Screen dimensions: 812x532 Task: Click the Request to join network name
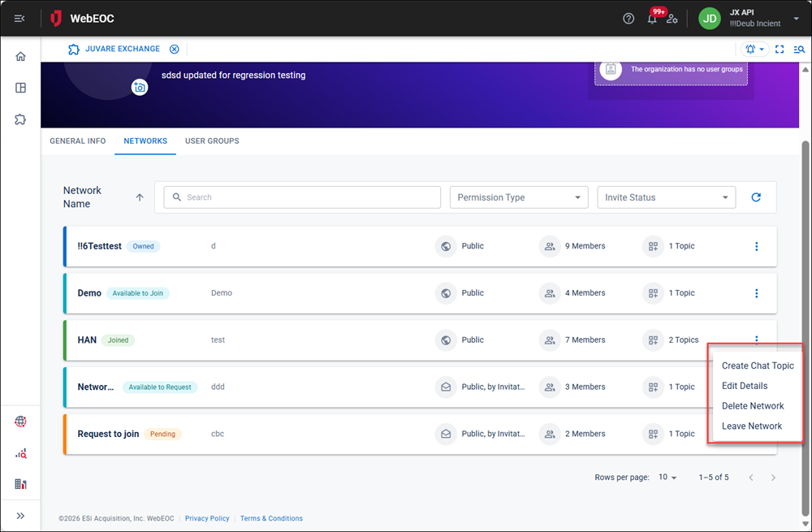[x=108, y=434]
